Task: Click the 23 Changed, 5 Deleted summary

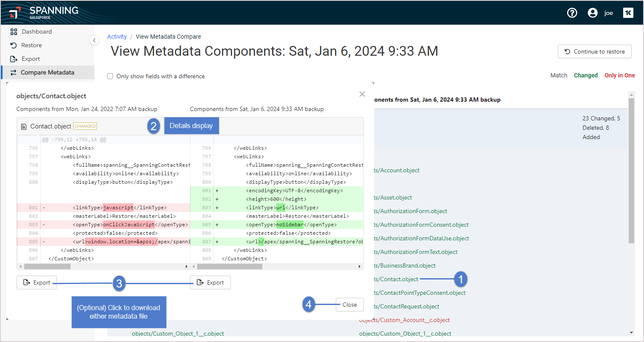Action: [601, 128]
